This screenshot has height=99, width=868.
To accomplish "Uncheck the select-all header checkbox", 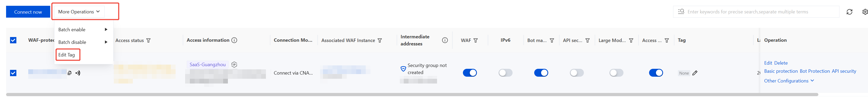I will point(13,40).
